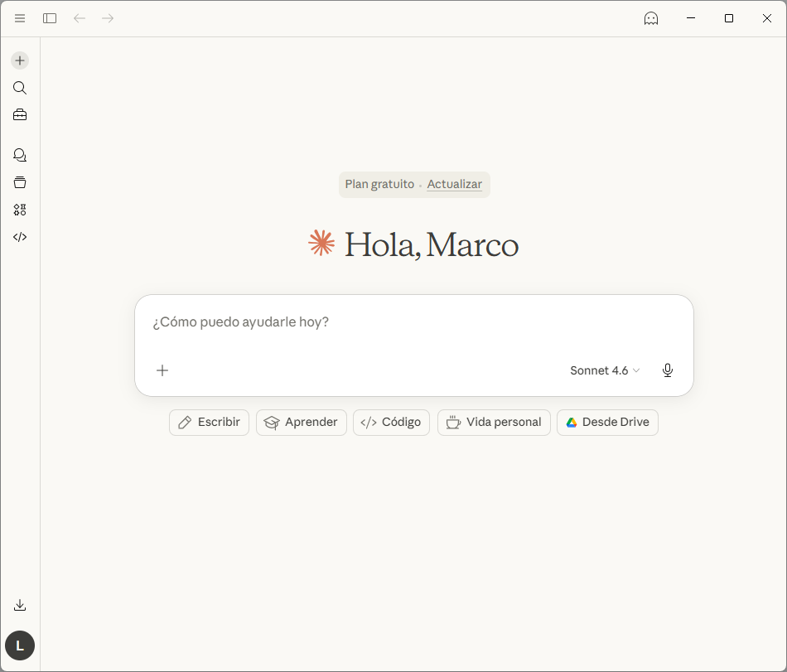Choose the Aprender suggestion button
Viewport: 787px width, 672px height.
click(301, 423)
